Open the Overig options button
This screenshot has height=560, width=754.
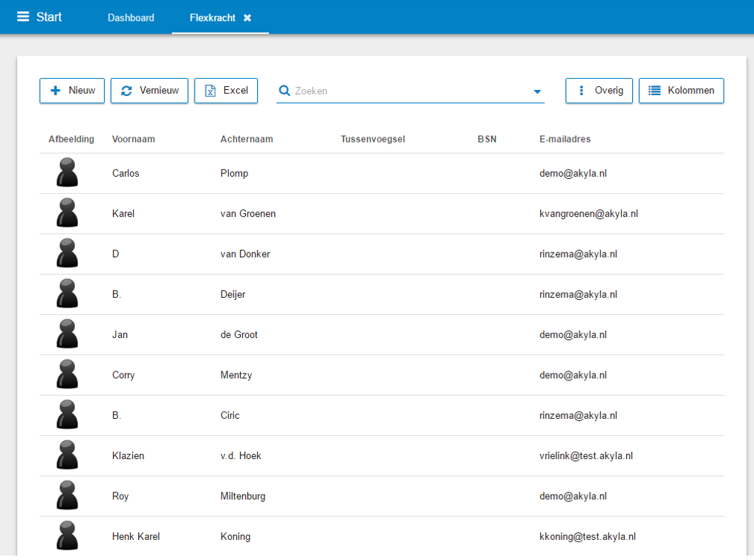(599, 91)
